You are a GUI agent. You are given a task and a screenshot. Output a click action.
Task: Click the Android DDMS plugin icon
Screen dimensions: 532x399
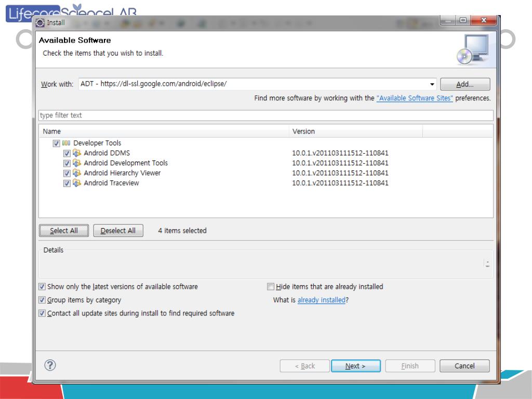pyautogui.click(x=77, y=153)
